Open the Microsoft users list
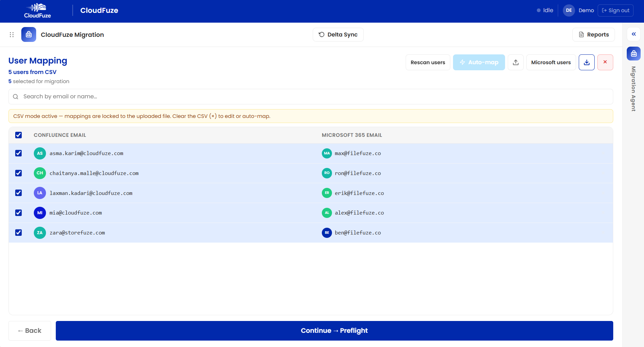 pos(551,62)
